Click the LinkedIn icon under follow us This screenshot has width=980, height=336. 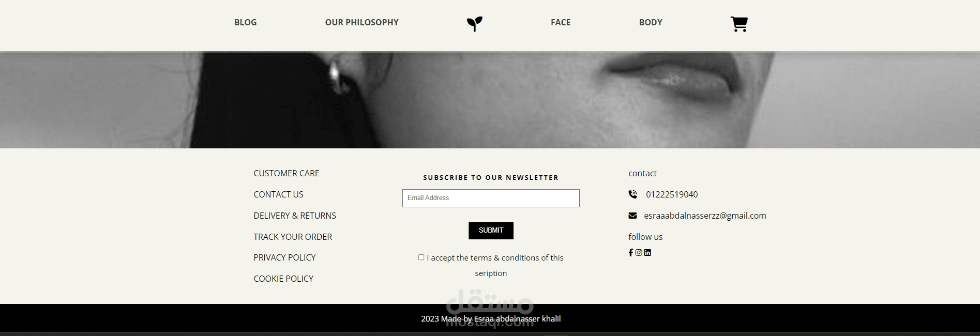647,253
